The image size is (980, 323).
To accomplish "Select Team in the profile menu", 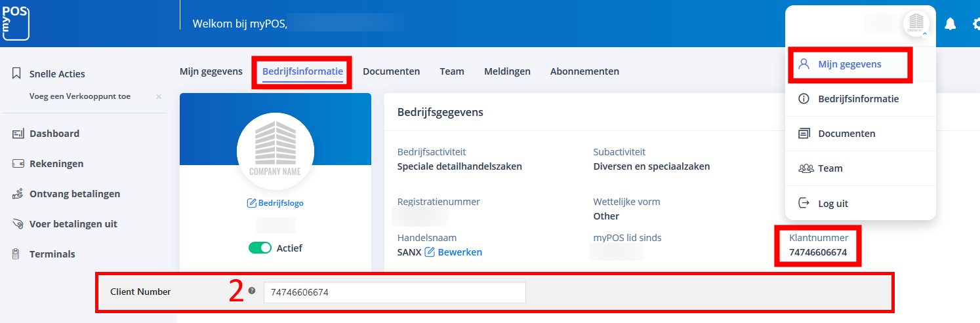I will tap(830, 168).
